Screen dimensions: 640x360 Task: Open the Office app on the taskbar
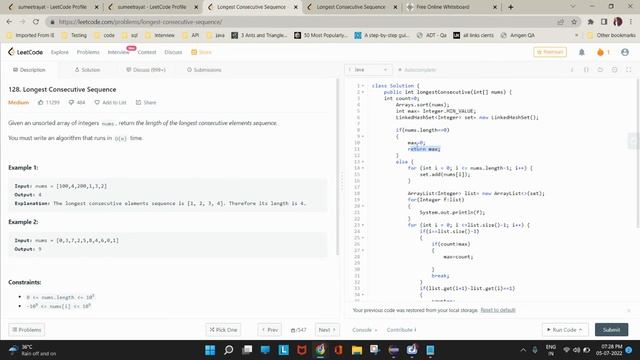[x=338, y=350]
